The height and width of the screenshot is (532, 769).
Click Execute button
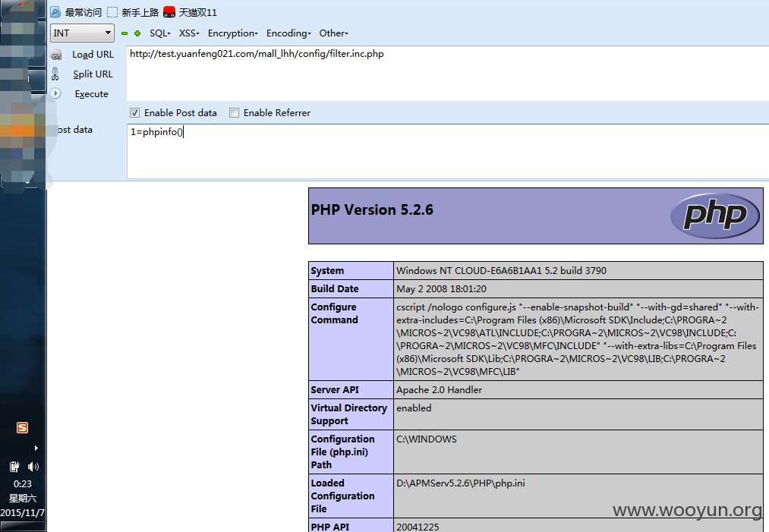click(x=91, y=93)
